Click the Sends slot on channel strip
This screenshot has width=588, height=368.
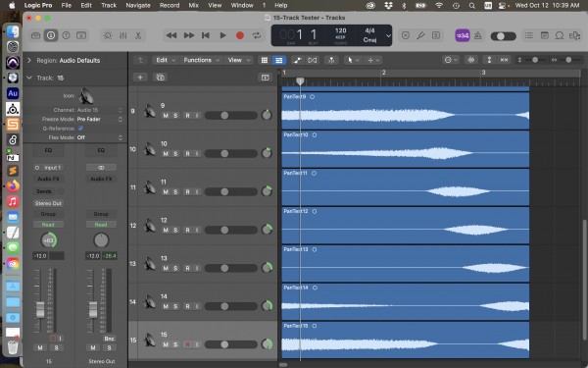(44, 191)
